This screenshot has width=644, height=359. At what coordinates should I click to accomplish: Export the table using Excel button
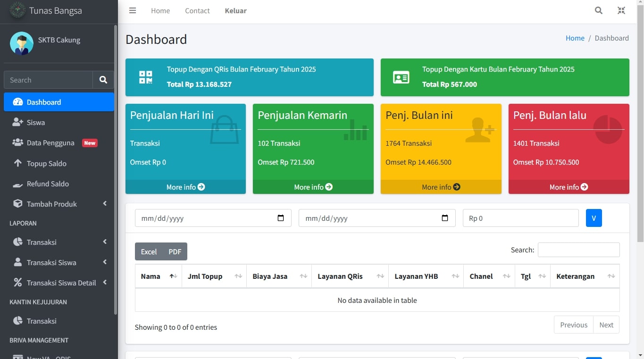click(149, 251)
